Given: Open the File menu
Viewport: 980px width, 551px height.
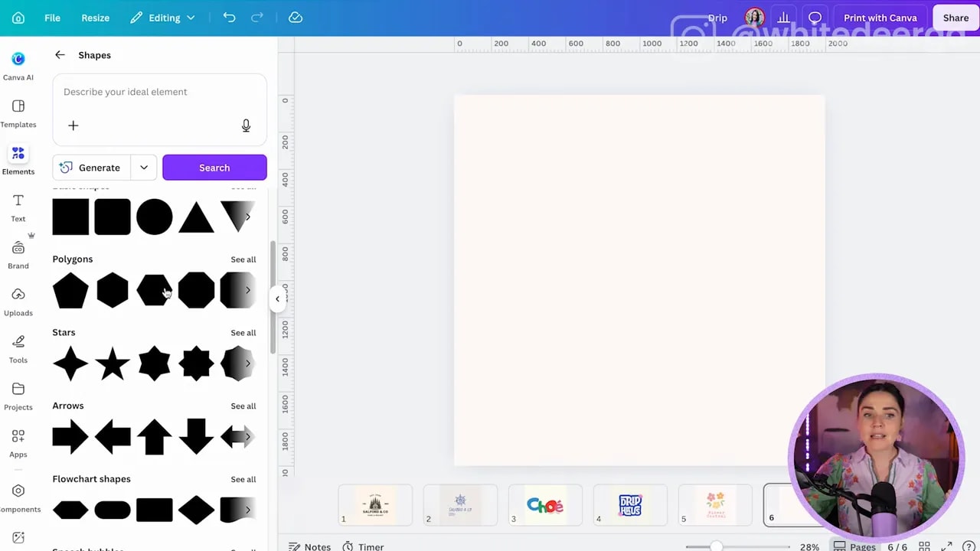Looking at the screenshot, I should (x=52, y=18).
